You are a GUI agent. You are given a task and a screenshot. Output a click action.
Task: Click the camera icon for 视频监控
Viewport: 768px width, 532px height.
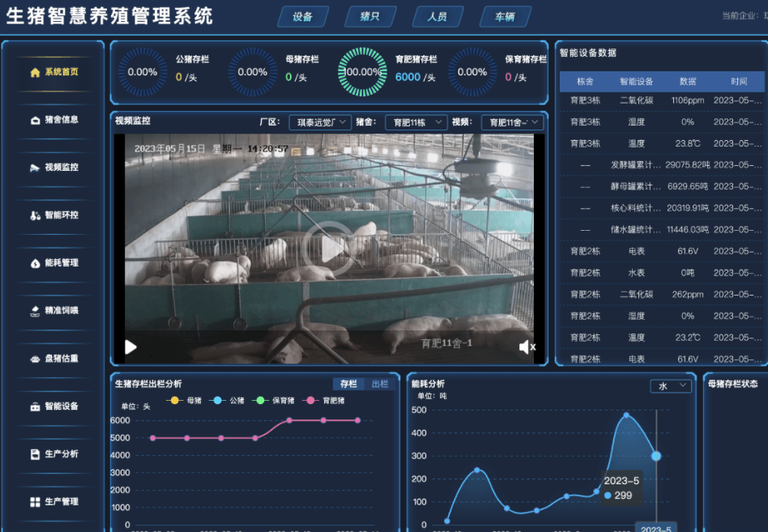[35, 168]
